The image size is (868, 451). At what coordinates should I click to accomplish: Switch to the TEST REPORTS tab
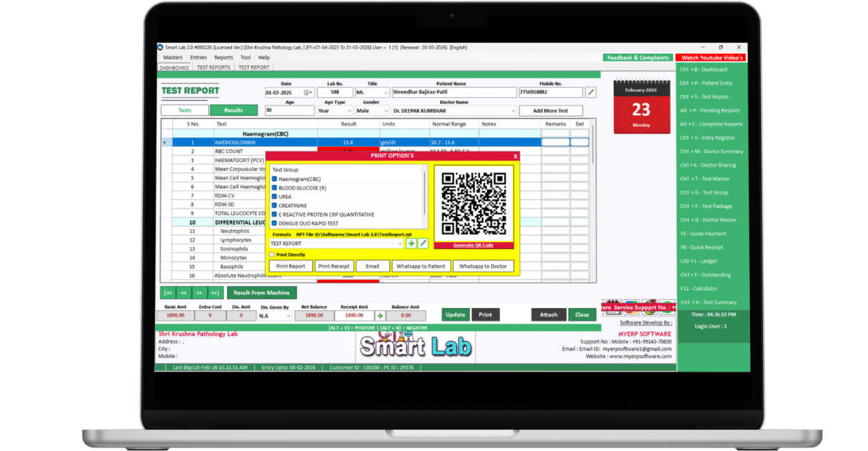tap(213, 67)
